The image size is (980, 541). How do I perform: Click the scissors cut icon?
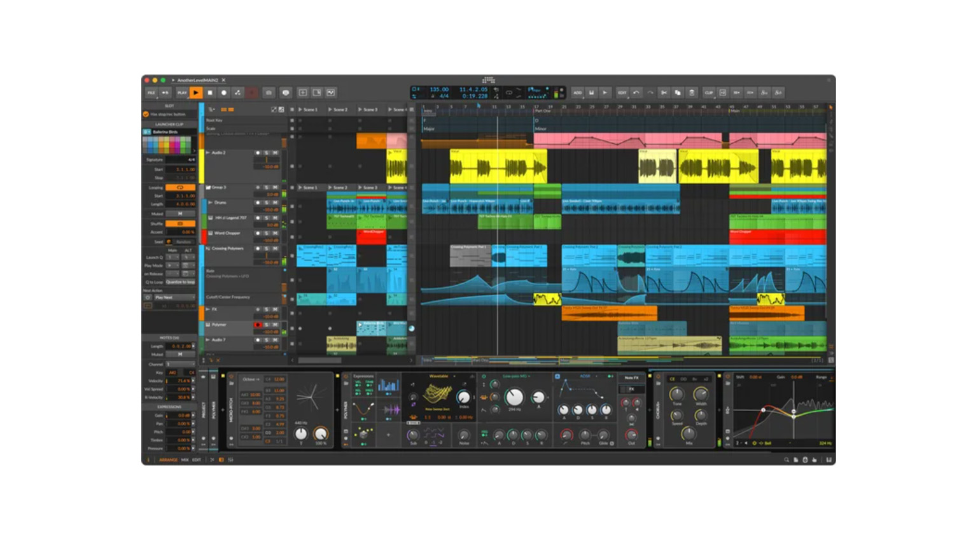point(664,93)
